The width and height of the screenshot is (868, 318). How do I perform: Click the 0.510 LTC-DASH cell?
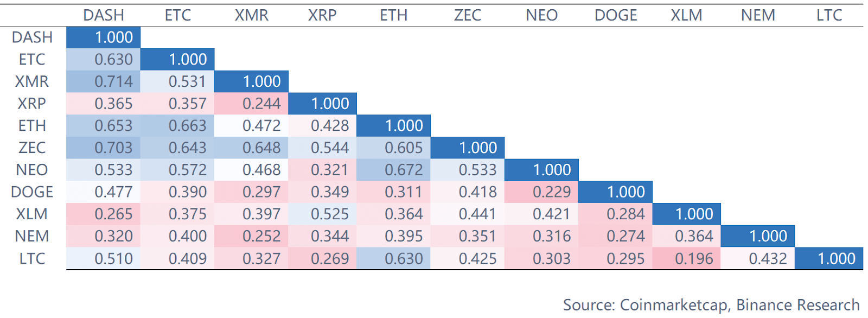(x=113, y=259)
